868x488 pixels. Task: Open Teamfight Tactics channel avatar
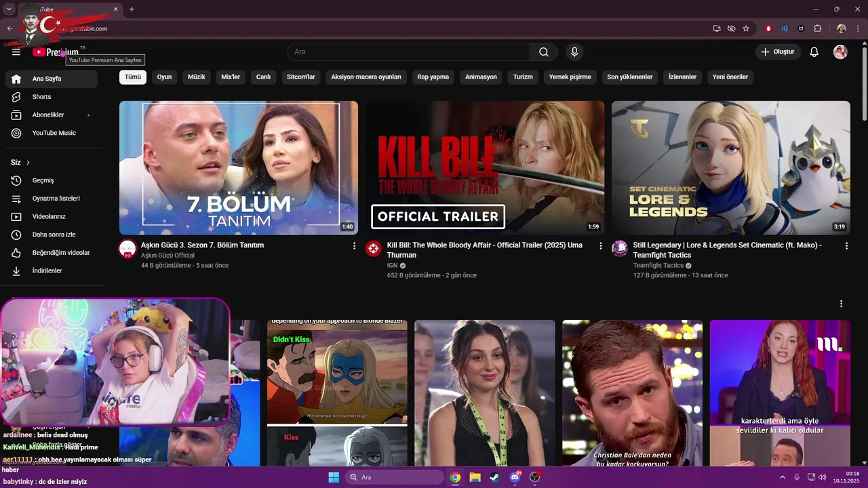point(620,249)
